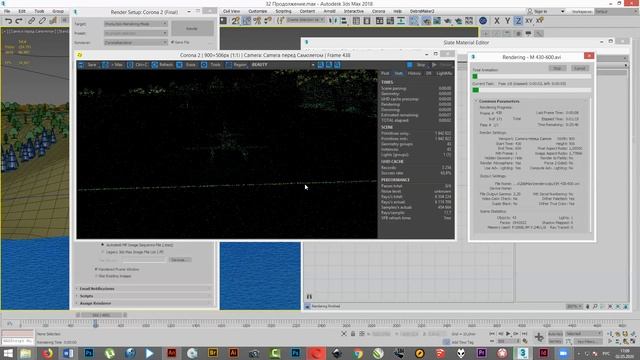The height and width of the screenshot is (360, 640).
Task: Open Preset dropdown in Render Setup
Action: coord(136,33)
